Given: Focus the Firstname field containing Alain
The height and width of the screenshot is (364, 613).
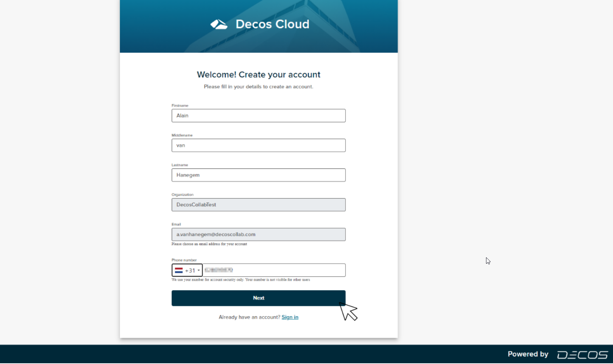Looking at the screenshot, I should click(258, 116).
